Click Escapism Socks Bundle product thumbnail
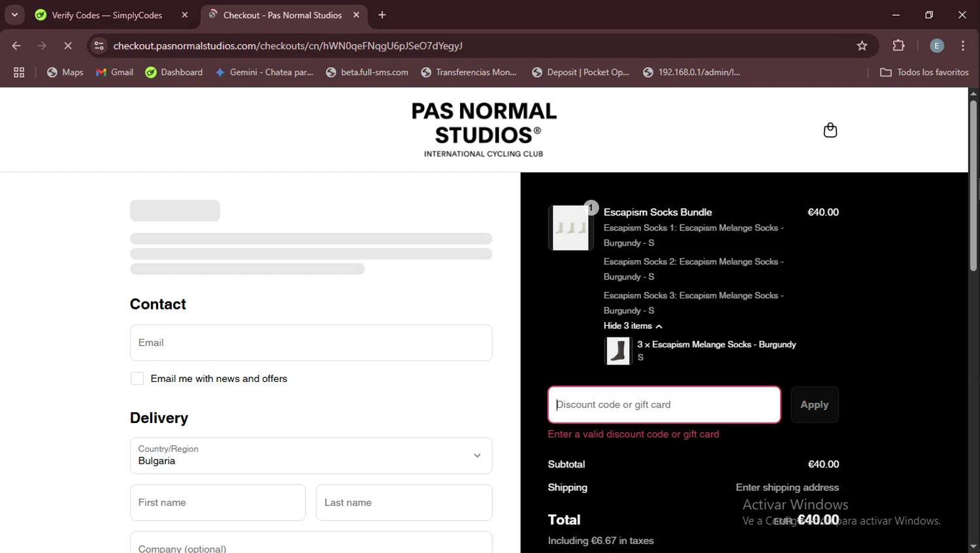This screenshot has height=553, width=980. click(x=570, y=228)
